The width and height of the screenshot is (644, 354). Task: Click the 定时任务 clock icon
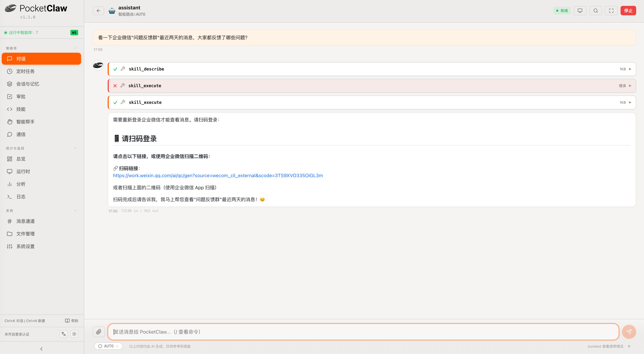[x=9, y=71]
